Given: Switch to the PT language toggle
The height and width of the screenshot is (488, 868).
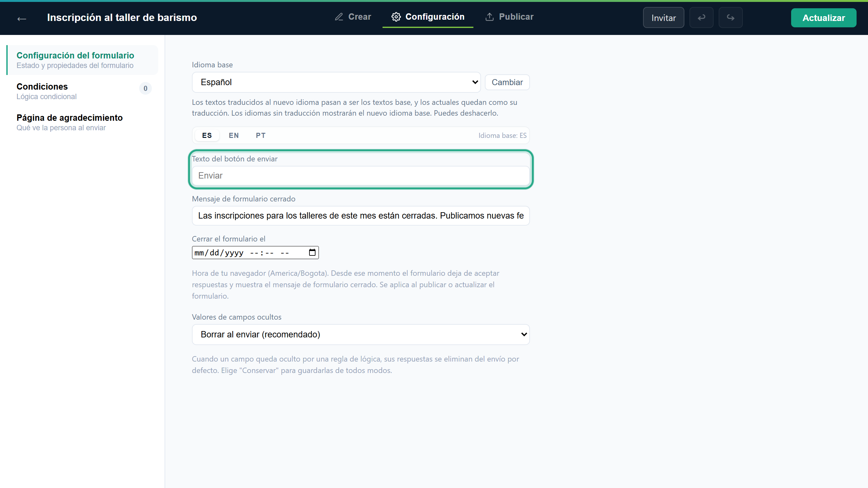Looking at the screenshot, I should point(261,135).
